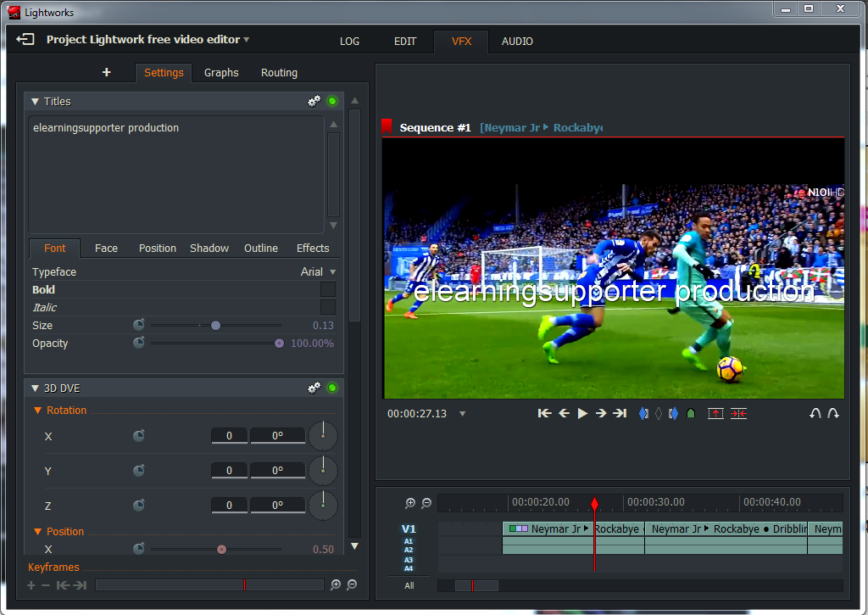868x615 pixels.
Task: Click the red Sequence #1 flag icon
Action: (x=387, y=127)
